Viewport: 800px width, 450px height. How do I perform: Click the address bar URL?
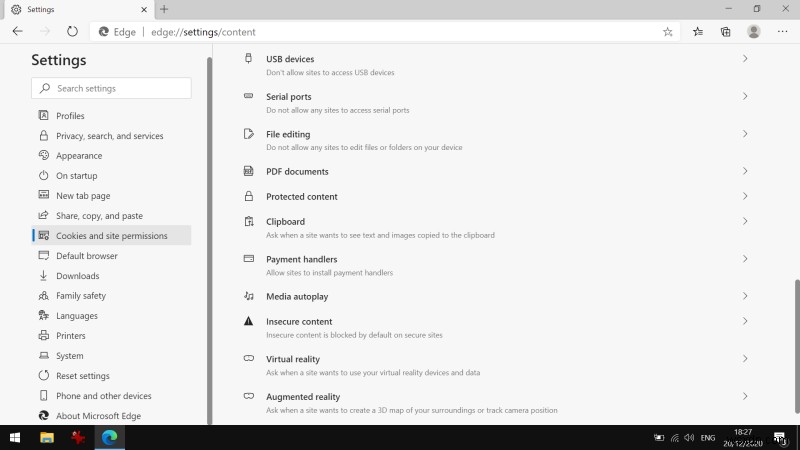tap(203, 32)
